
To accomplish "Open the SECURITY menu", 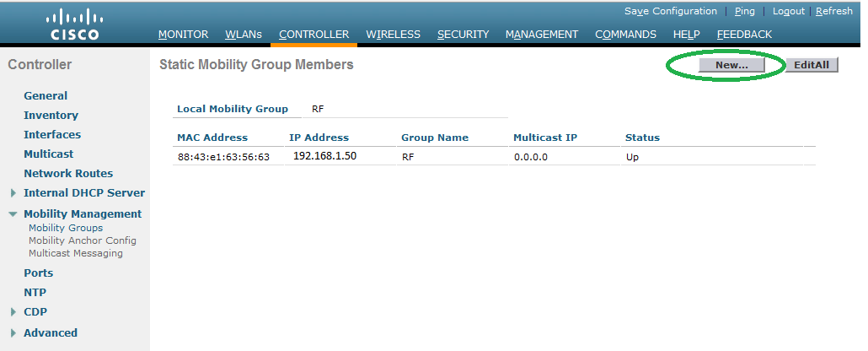I will pos(463,35).
